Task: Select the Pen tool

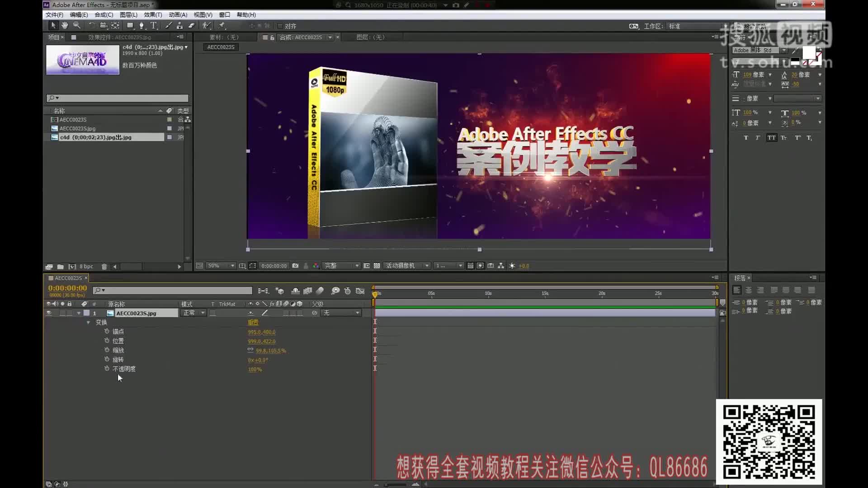Action: pos(142,26)
